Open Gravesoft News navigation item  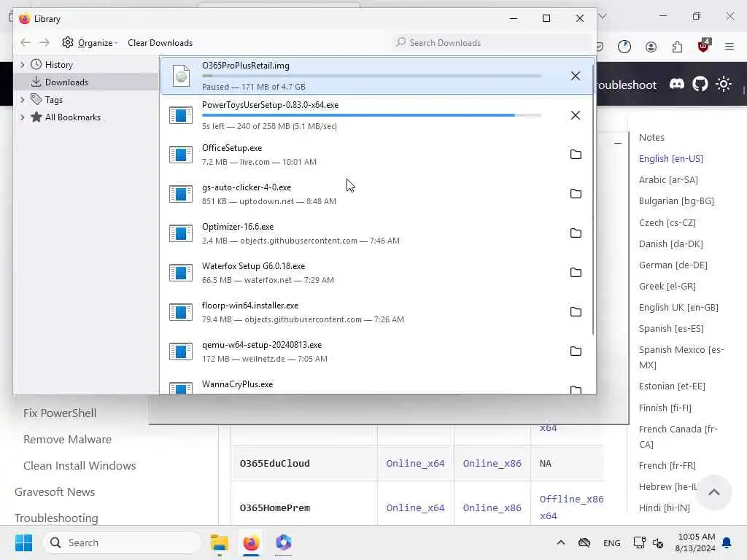pos(55,492)
